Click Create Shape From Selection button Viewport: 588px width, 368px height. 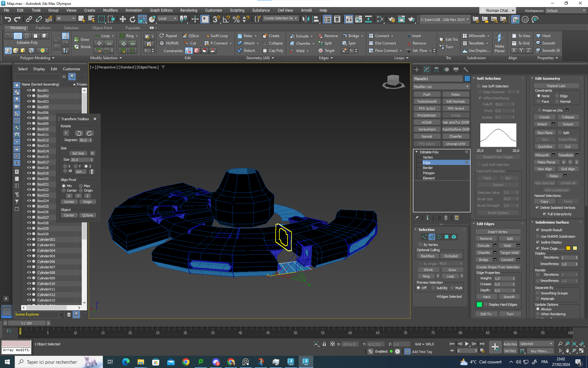click(x=498, y=267)
